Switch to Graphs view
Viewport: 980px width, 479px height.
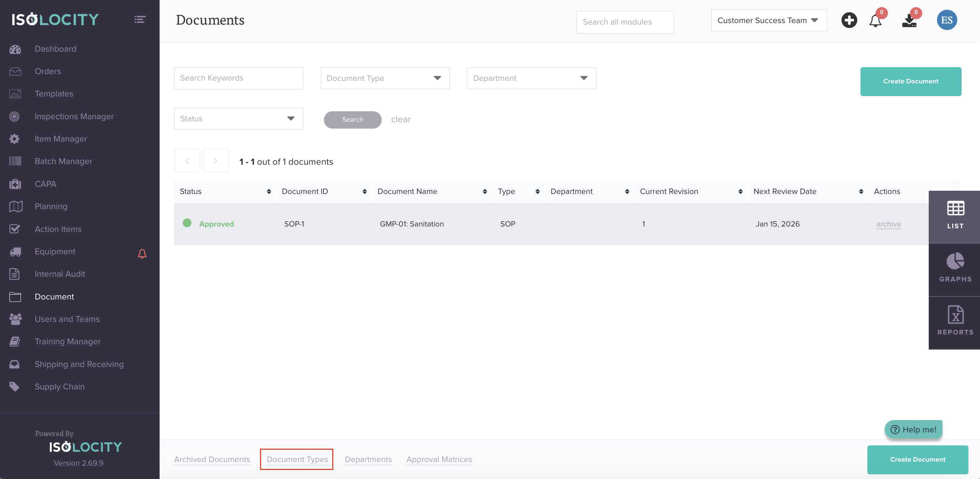pyautogui.click(x=954, y=267)
